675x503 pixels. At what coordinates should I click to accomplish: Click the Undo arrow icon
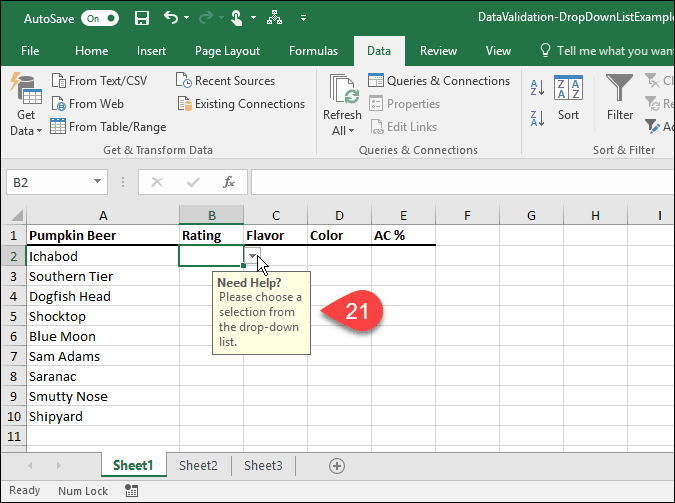pyautogui.click(x=171, y=18)
